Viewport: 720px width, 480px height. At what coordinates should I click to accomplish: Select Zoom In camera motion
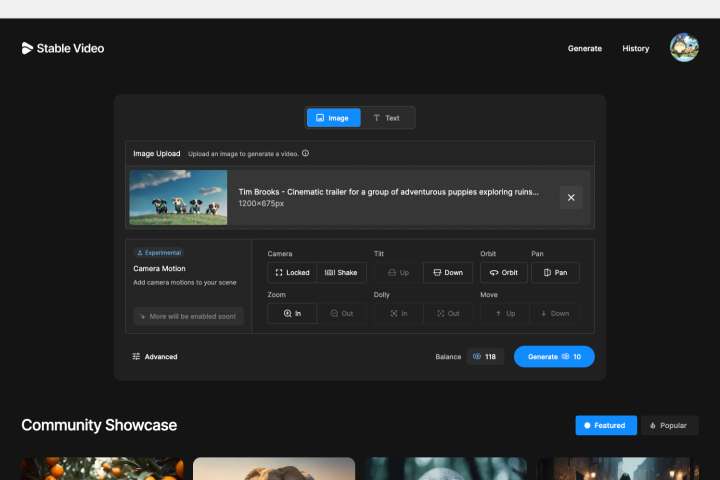(292, 313)
